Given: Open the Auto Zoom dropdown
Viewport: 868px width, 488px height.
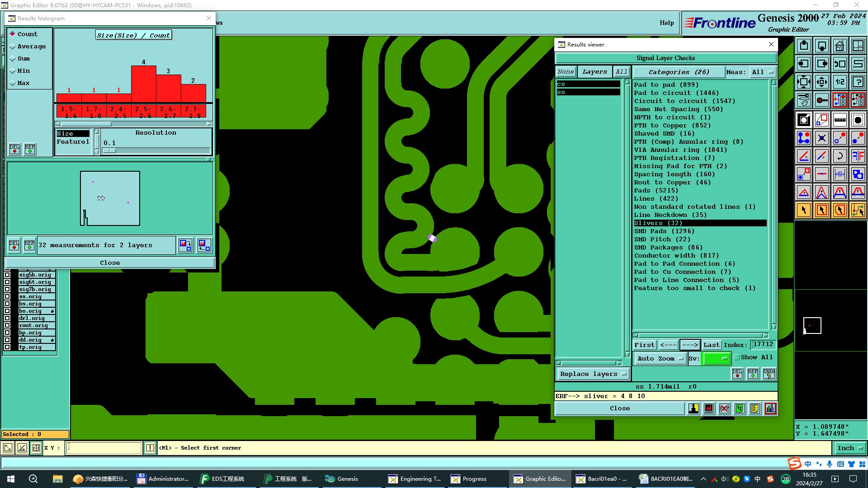Looking at the screenshot, I should pos(660,358).
